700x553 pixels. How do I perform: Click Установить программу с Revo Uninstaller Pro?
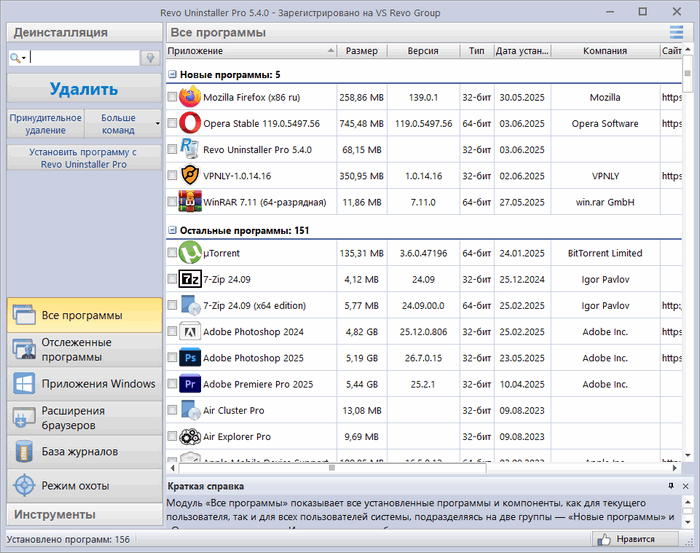[x=84, y=158]
